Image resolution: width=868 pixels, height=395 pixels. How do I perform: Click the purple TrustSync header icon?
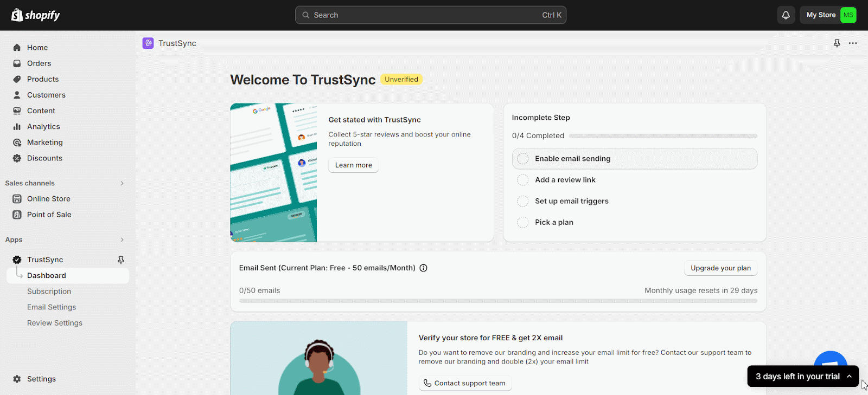tap(148, 43)
